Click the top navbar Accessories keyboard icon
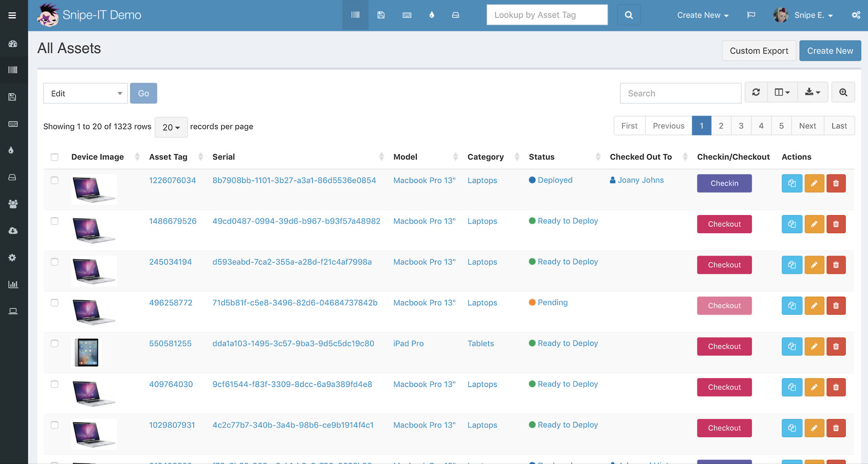 click(407, 15)
